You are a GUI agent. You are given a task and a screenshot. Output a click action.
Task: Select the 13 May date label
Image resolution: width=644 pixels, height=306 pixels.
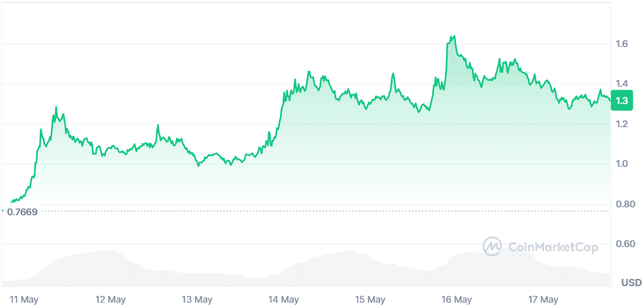coord(197,299)
